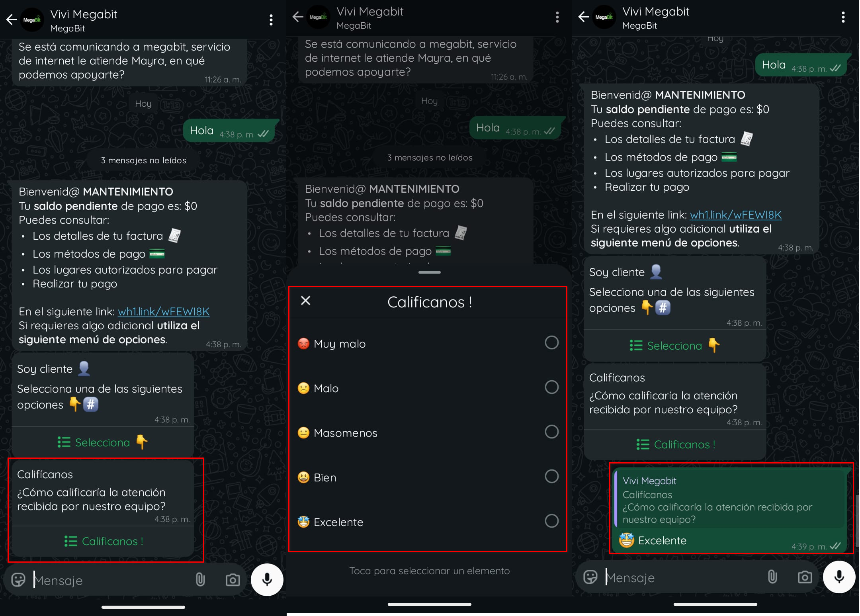Tap Toca para seleccionar un elemento text
This screenshot has height=616, width=860.
(429, 571)
